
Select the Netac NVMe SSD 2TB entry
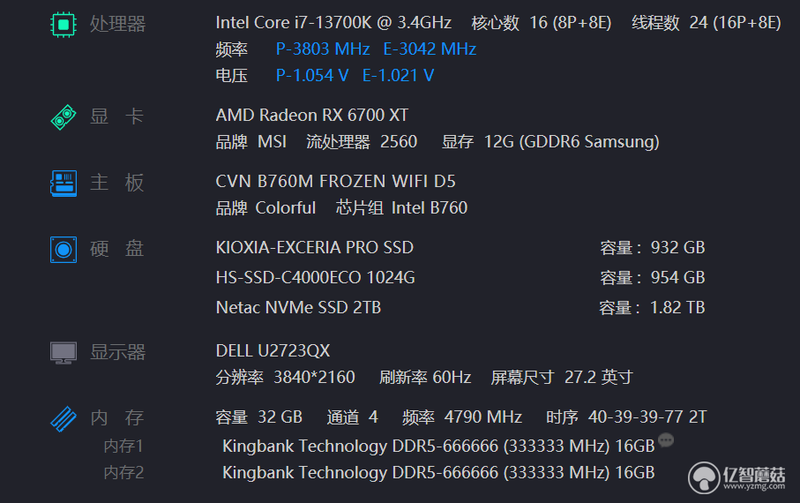coord(298,308)
